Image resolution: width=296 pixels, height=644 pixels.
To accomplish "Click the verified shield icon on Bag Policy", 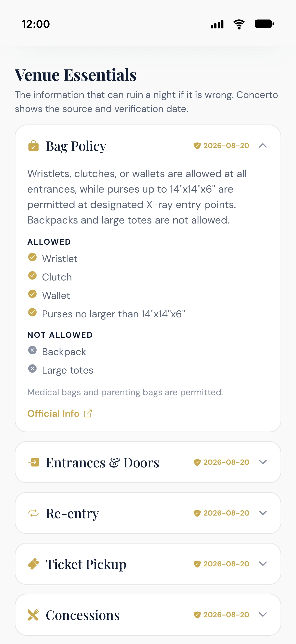I will (197, 145).
